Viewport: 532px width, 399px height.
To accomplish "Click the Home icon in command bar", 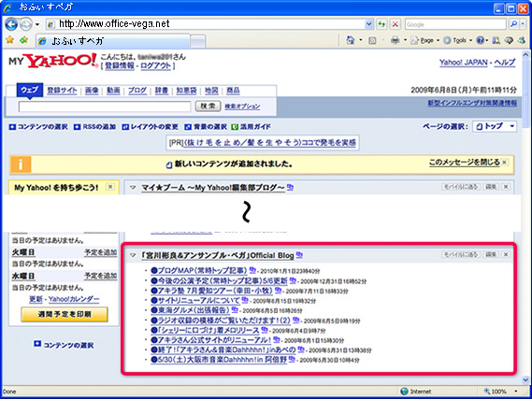I will coord(350,40).
